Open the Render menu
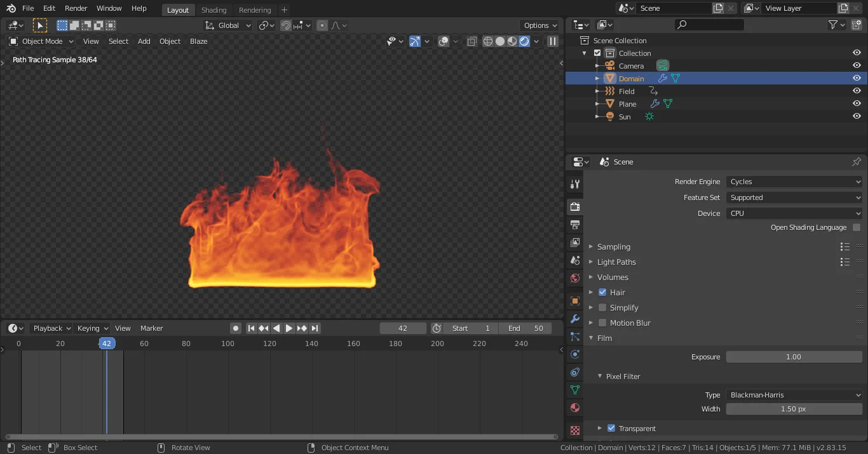 [x=76, y=8]
